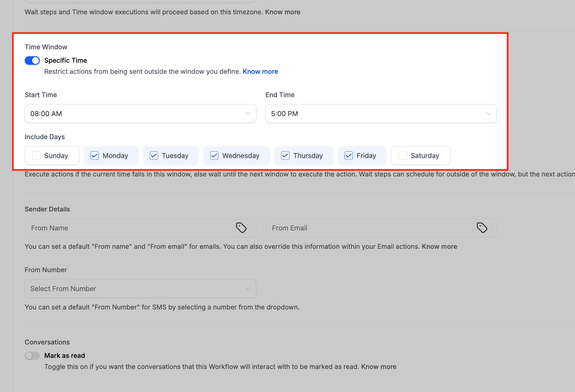Enable the Mark as read toggle
The width and height of the screenshot is (575, 392).
point(32,356)
